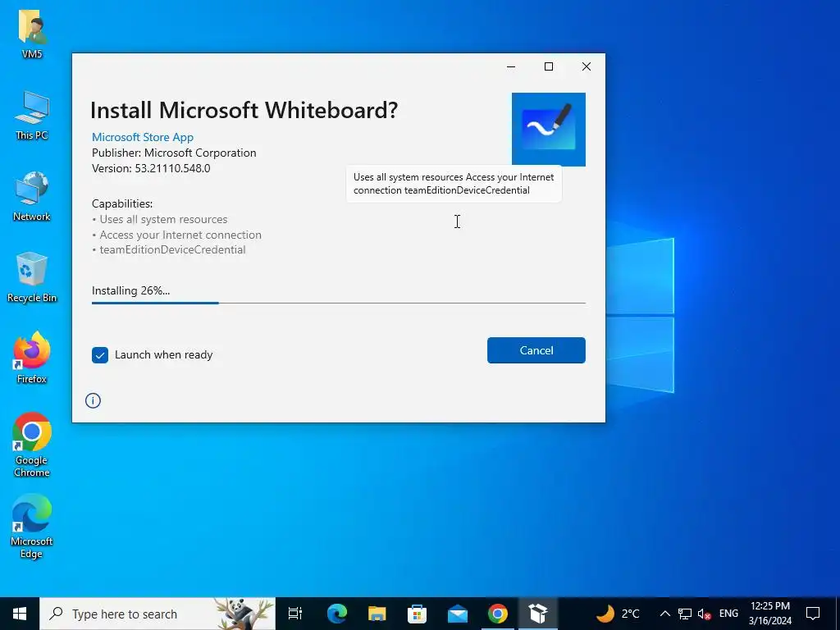
Task: Click 'Uses all system resources' capability
Action: coord(163,219)
